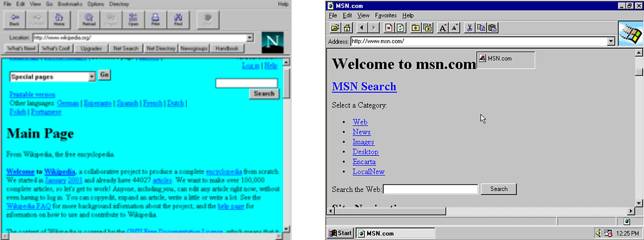The width and height of the screenshot is (644, 240).
Task: Click Open folder icon in MSN.com window
Action: click(x=335, y=28)
